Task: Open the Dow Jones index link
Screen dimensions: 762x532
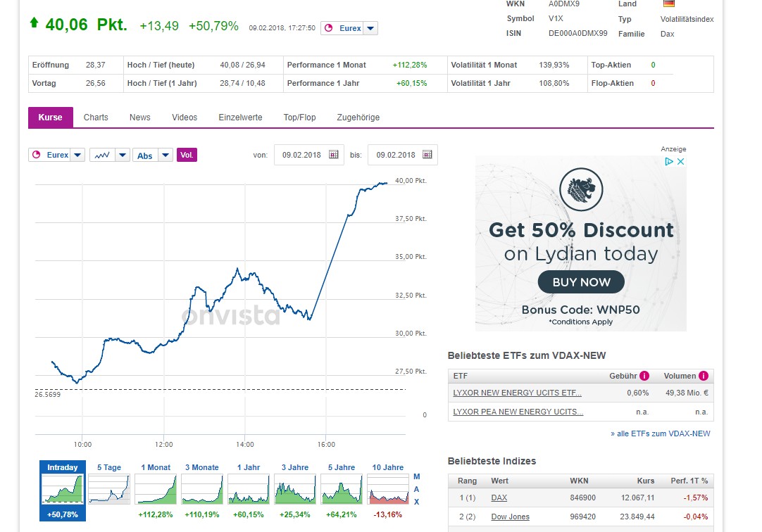Action: tap(511, 517)
